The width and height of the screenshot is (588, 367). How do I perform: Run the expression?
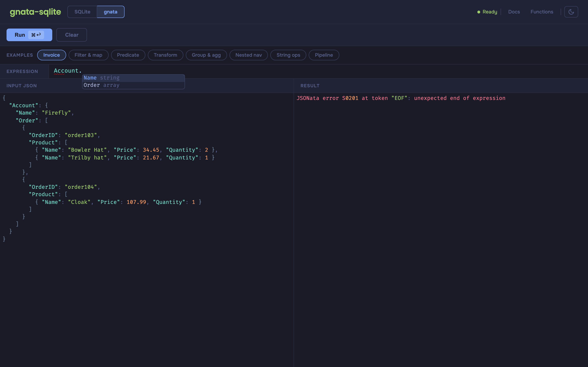click(x=29, y=35)
